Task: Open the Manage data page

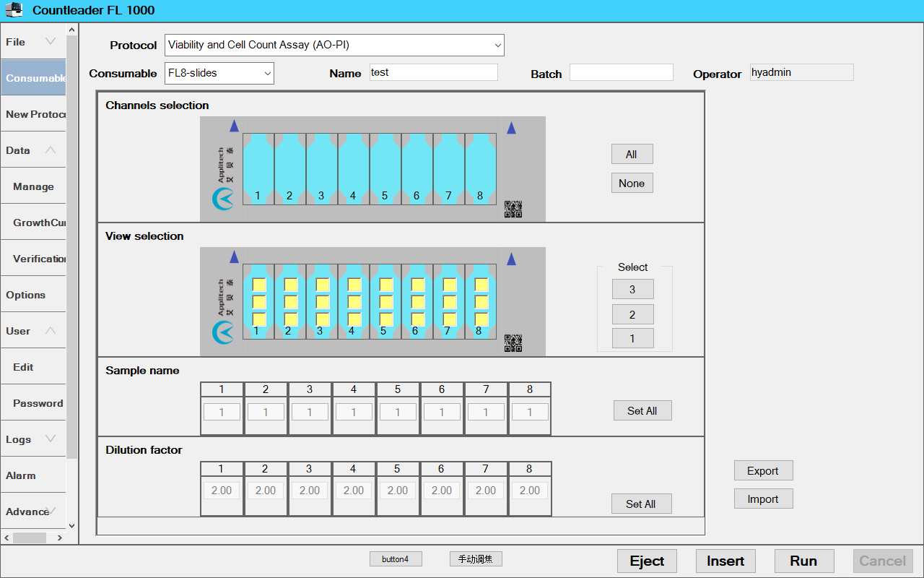Action: coord(33,186)
